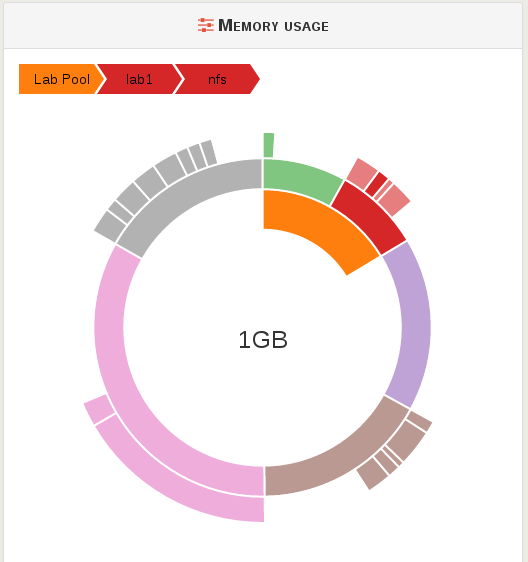Click the 1GB center label

263,339
